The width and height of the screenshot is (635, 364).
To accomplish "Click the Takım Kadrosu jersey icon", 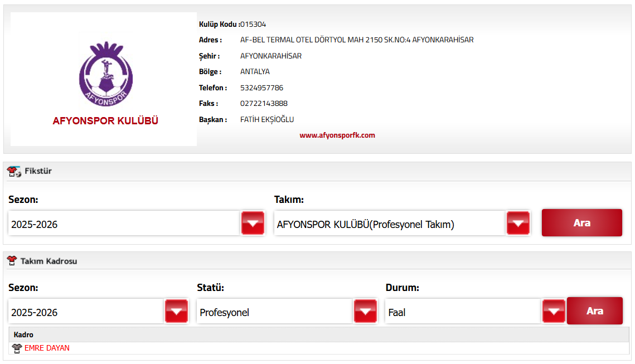I will pyautogui.click(x=12, y=261).
